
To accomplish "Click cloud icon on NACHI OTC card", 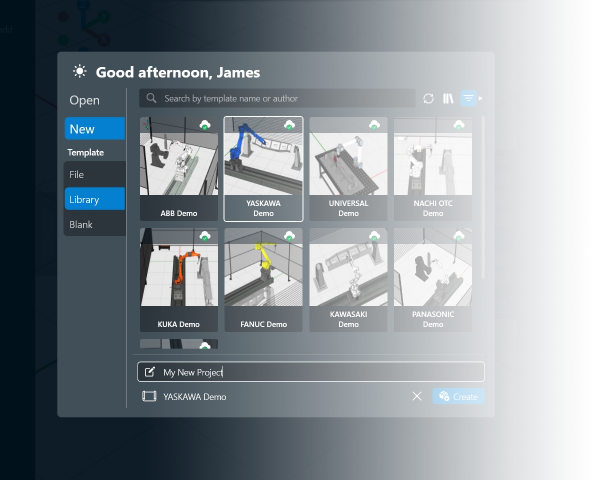I will click(x=459, y=125).
